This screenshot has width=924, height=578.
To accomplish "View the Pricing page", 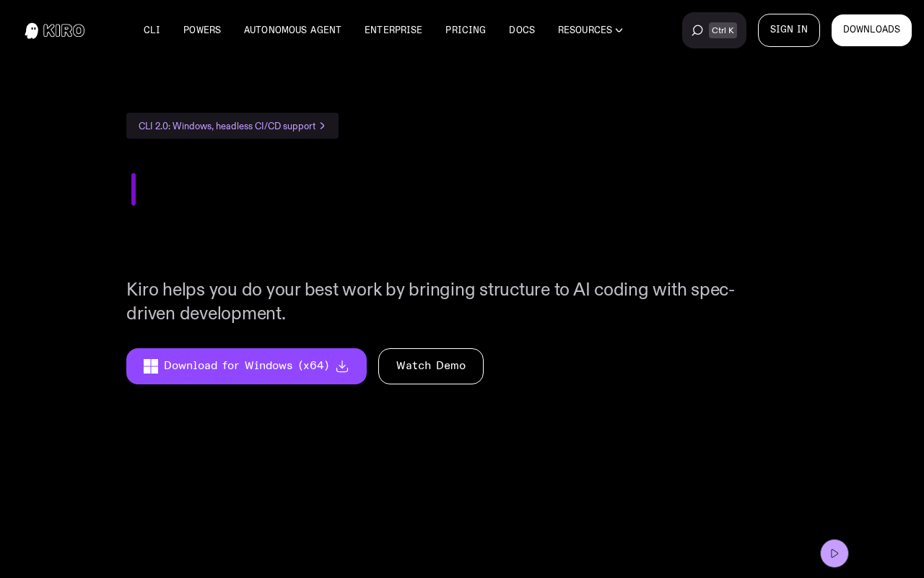I will (466, 30).
